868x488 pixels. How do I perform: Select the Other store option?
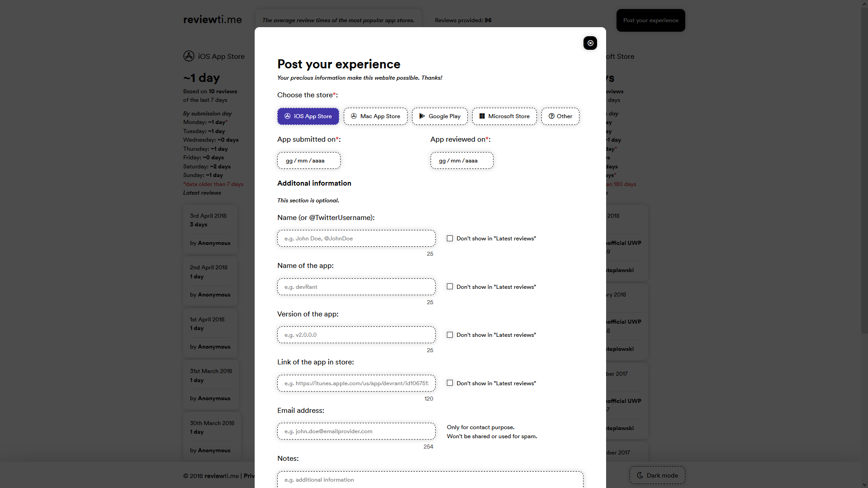(560, 116)
